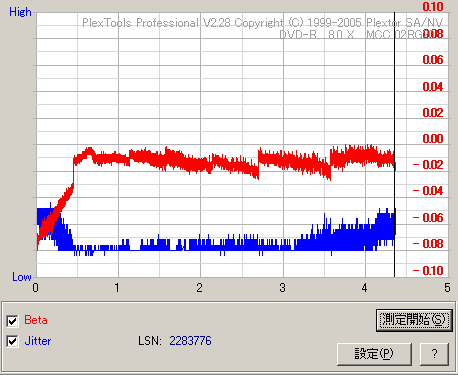Click the -0.08 value on beta axis

click(x=428, y=244)
